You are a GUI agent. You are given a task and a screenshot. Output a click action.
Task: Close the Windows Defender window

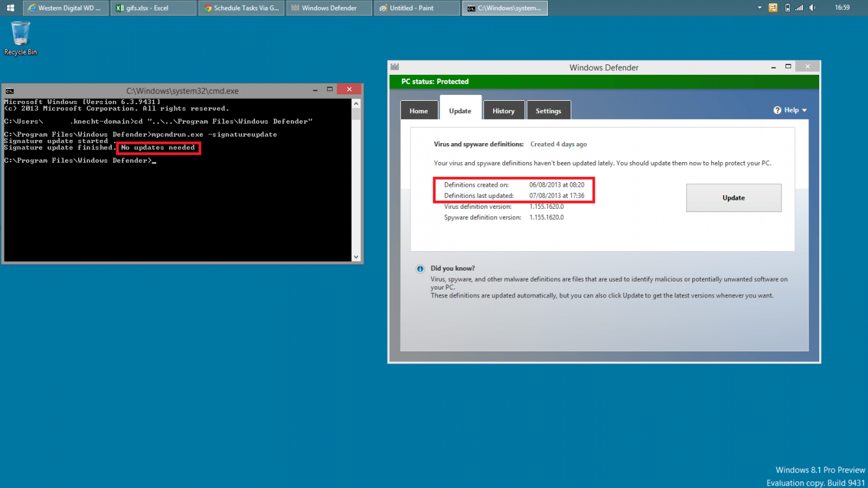pos(809,66)
